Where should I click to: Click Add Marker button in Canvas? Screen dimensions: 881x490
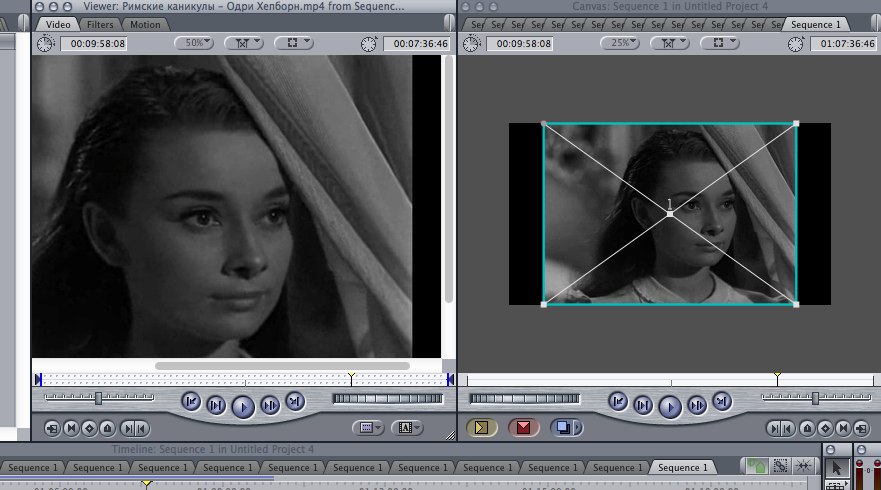coord(807,429)
